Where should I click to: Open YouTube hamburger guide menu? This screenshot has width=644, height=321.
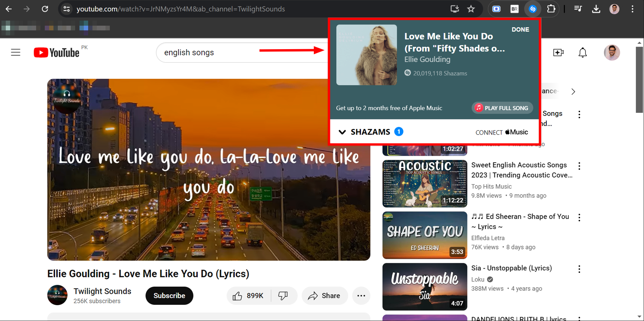click(16, 52)
